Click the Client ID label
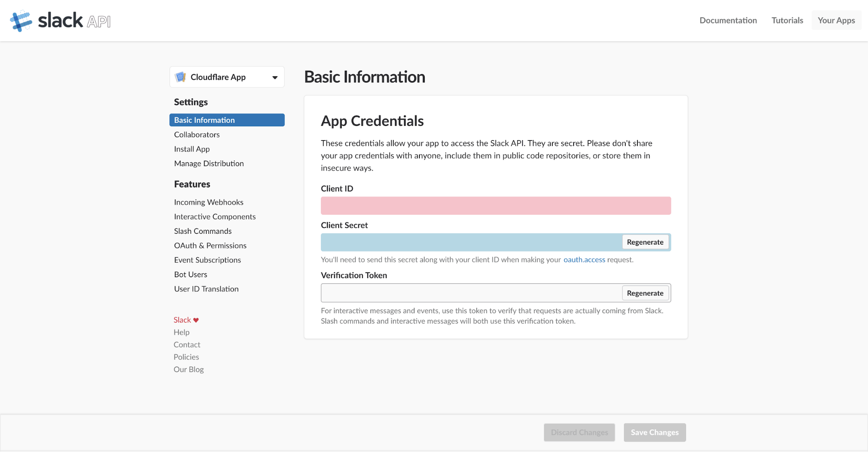 (337, 189)
